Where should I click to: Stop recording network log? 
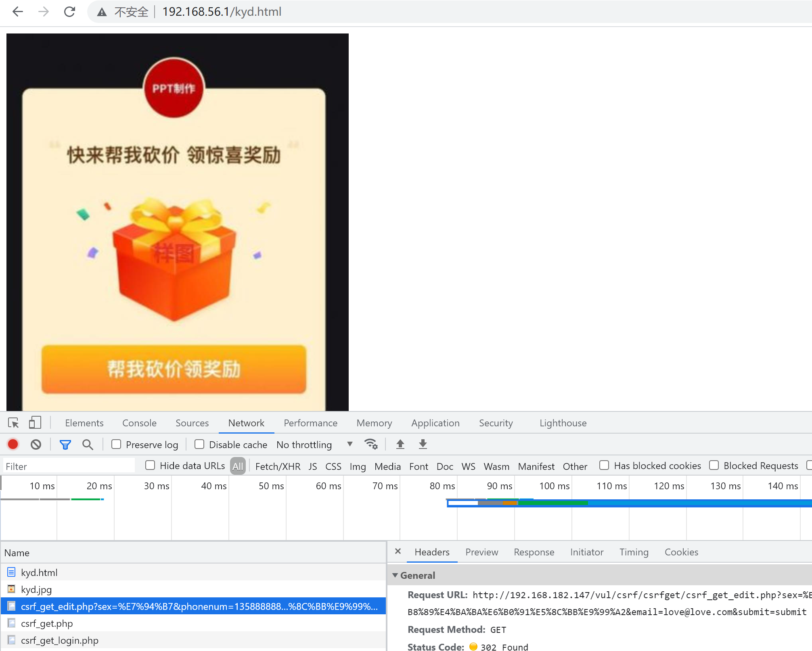[13, 444]
